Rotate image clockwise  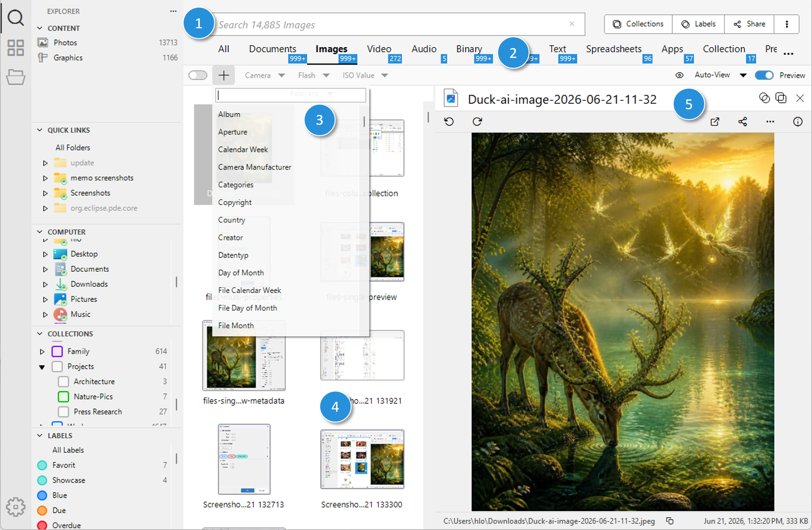pos(477,122)
